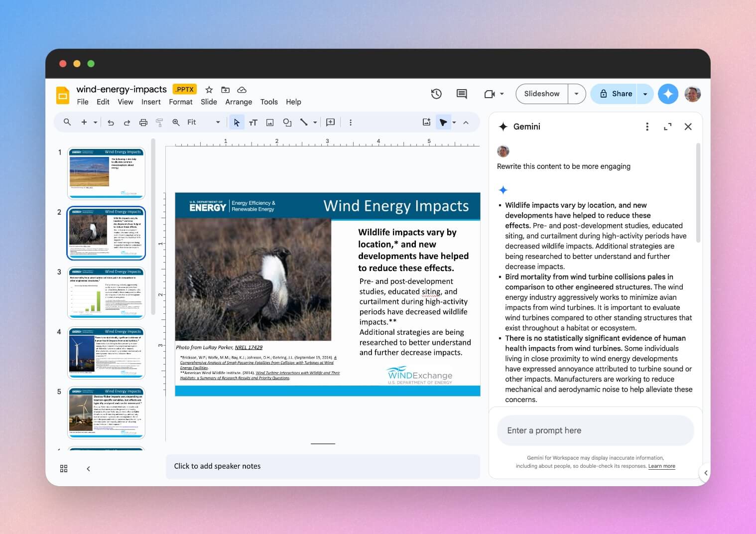
Task: Open version history
Action: (437, 94)
